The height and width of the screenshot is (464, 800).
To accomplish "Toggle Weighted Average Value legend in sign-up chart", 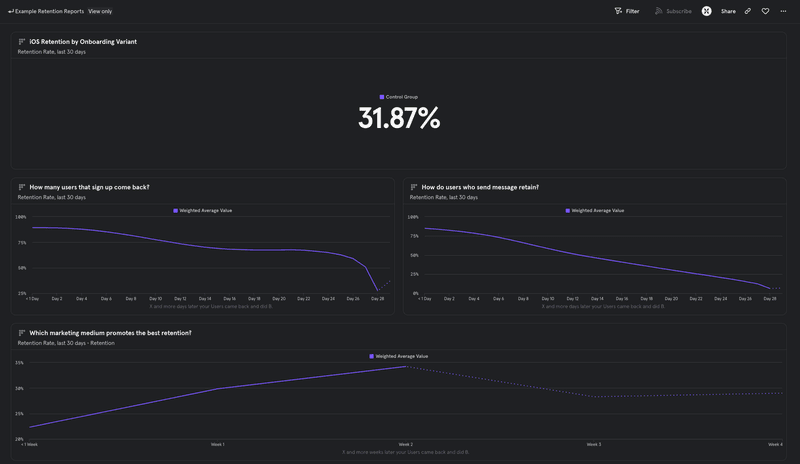I will point(203,211).
